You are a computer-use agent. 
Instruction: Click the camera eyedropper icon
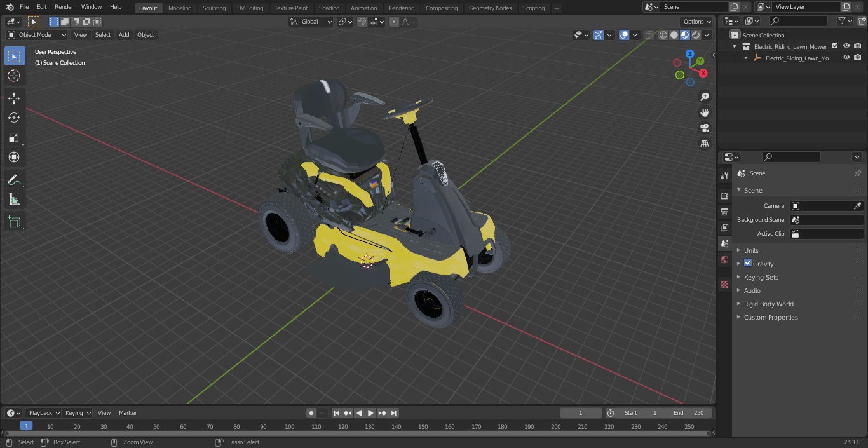point(857,206)
